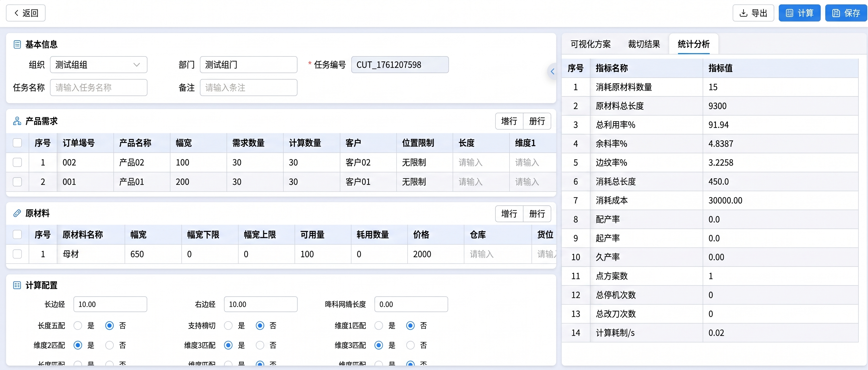The width and height of the screenshot is (868, 370).
Task: Click the 消耗原材料数量 row
Action: point(710,87)
